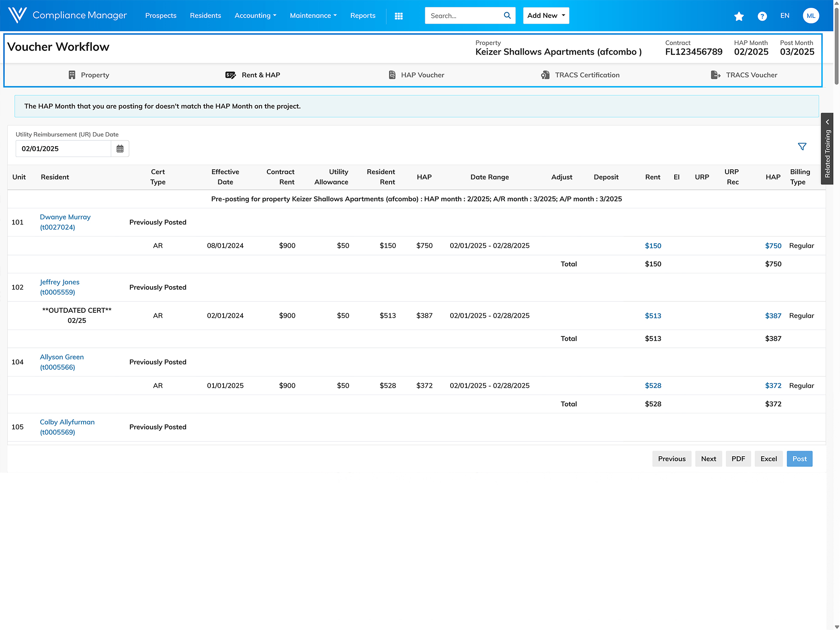
Task: Click the filter funnel icon
Action: (x=802, y=147)
